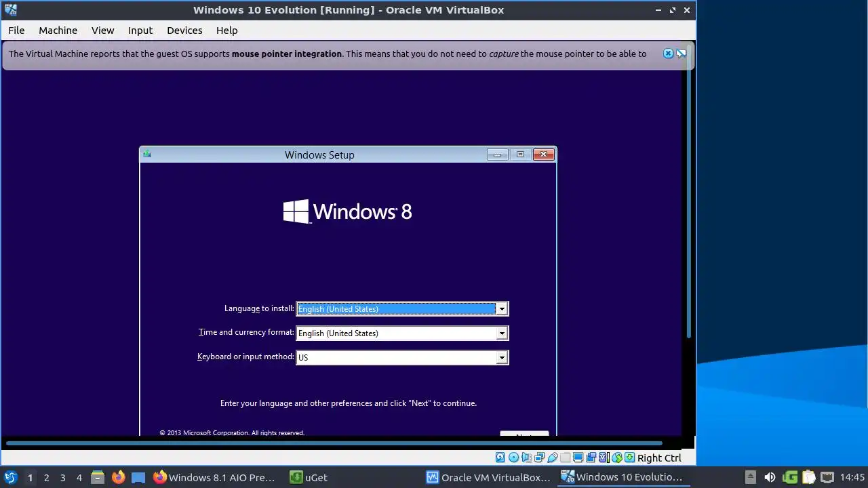This screenshot has height=488, width=868.
Task: Click the don't-show-again icon on notification bar
Action: click(682, 54)
